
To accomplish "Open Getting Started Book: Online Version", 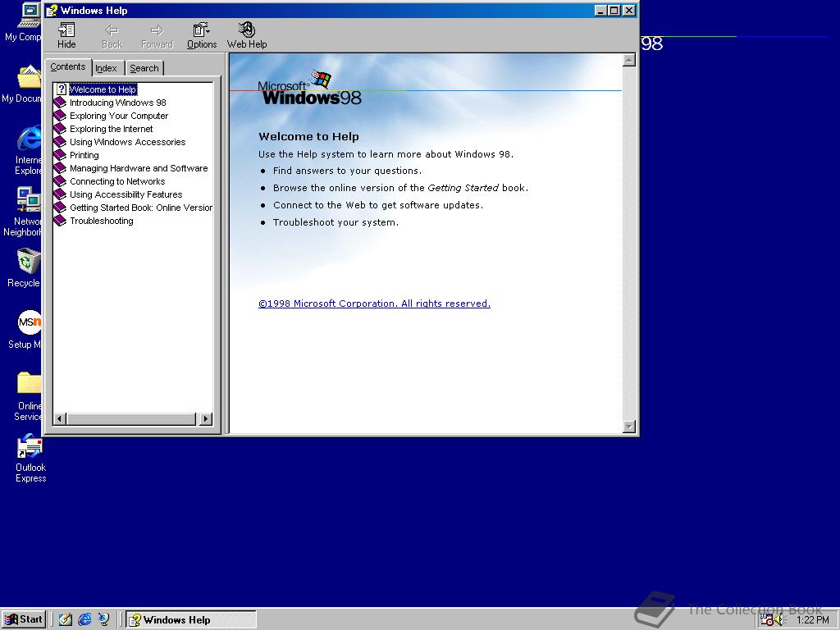I will coord(141,208).
